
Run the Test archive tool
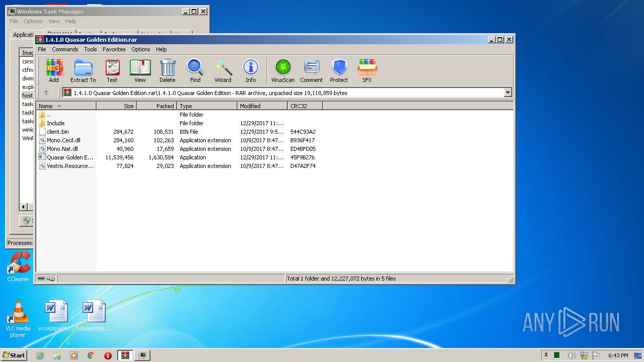pos(112,70)
